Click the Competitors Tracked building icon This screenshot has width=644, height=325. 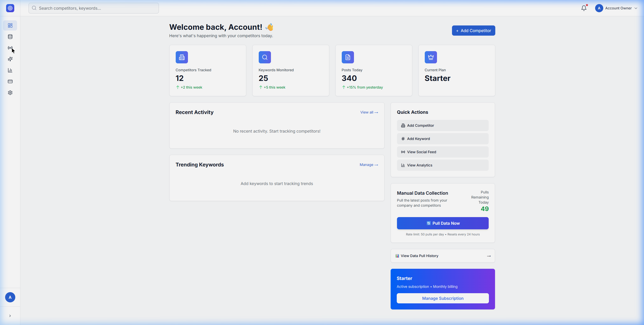pos(182,57)
